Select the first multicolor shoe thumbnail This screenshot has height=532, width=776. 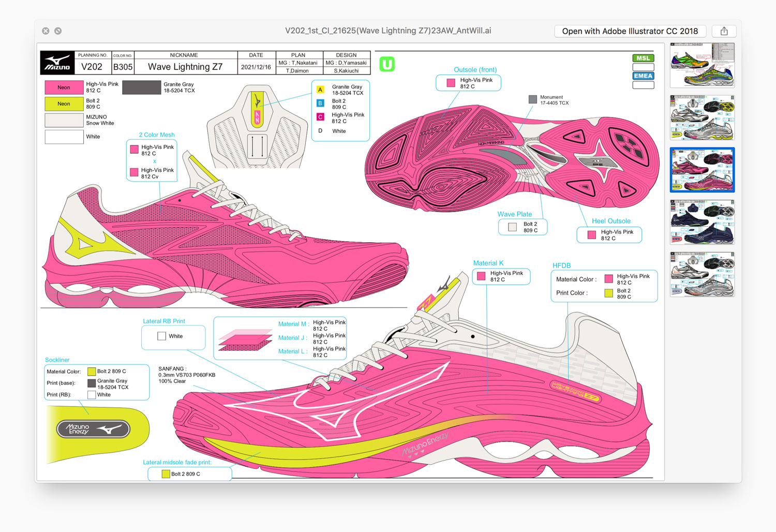click(702, 65)
